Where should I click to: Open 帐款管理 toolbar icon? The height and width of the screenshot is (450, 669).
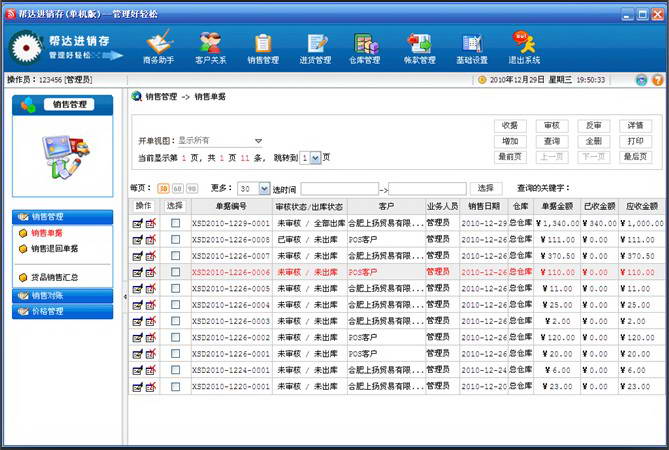tap(419, 47)
